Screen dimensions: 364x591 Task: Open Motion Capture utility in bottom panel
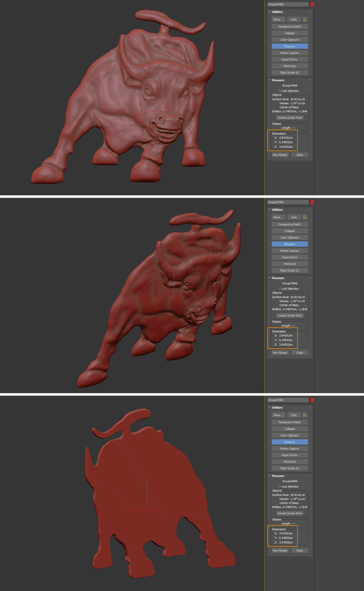coord(290,449)
